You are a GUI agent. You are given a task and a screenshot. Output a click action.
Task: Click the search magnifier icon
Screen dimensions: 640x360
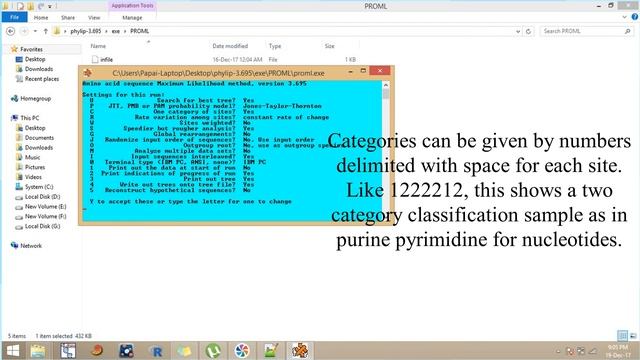click(x=628, y=31)
